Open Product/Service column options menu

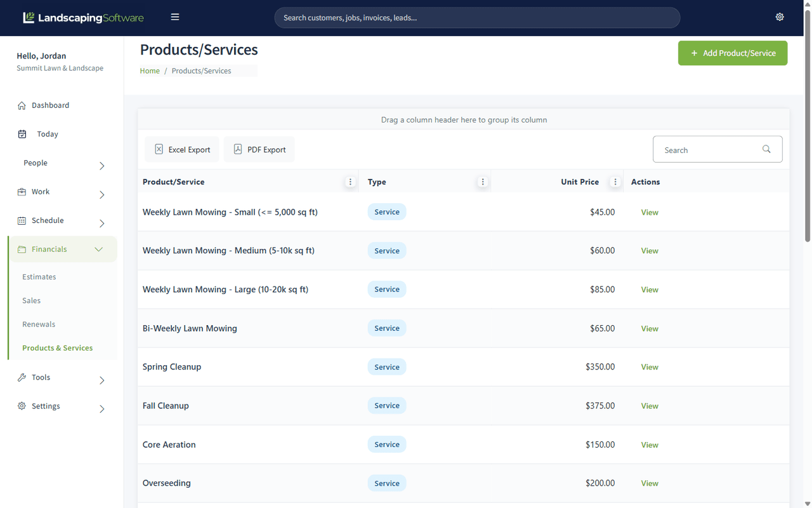tap(350, 182)
